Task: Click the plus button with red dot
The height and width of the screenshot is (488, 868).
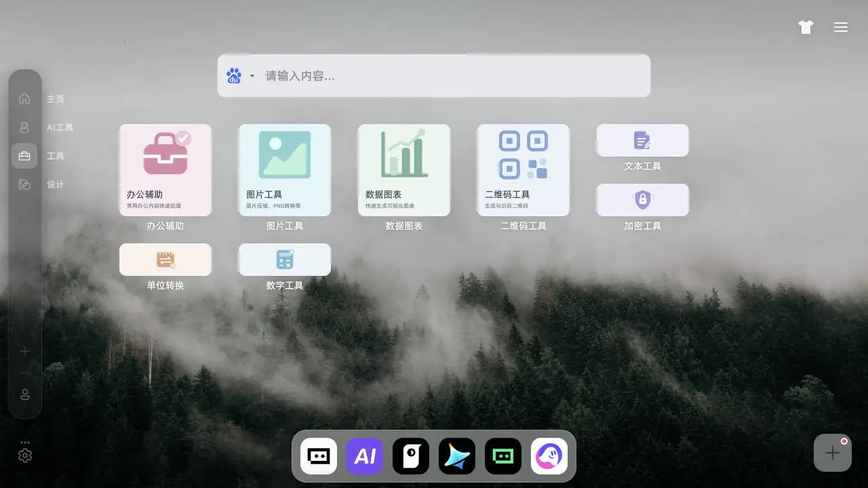Action: [833, 453]
